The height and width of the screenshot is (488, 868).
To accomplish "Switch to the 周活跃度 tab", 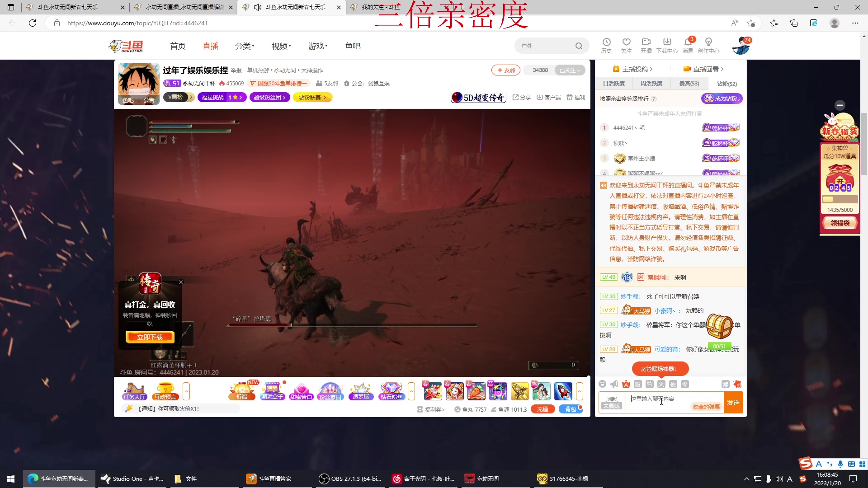I will [x=651, y=84].
